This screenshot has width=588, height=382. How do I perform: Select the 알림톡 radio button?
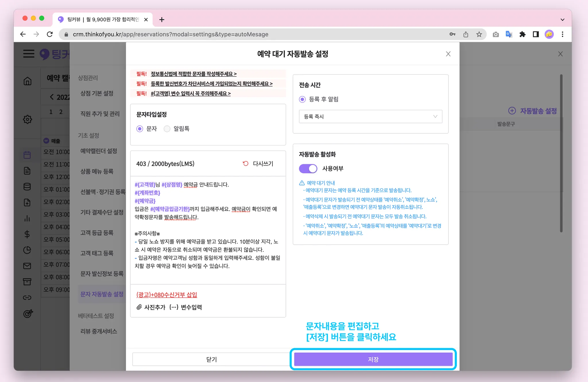click(x=167, y=129)
